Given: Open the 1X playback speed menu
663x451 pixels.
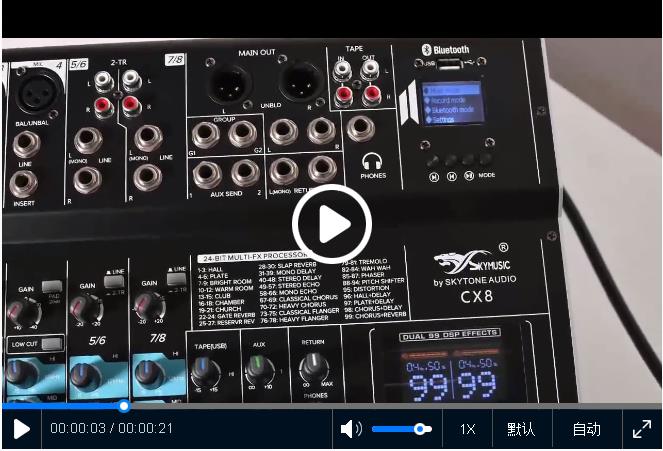Looking at the screenshot, I should coord(468,429).
